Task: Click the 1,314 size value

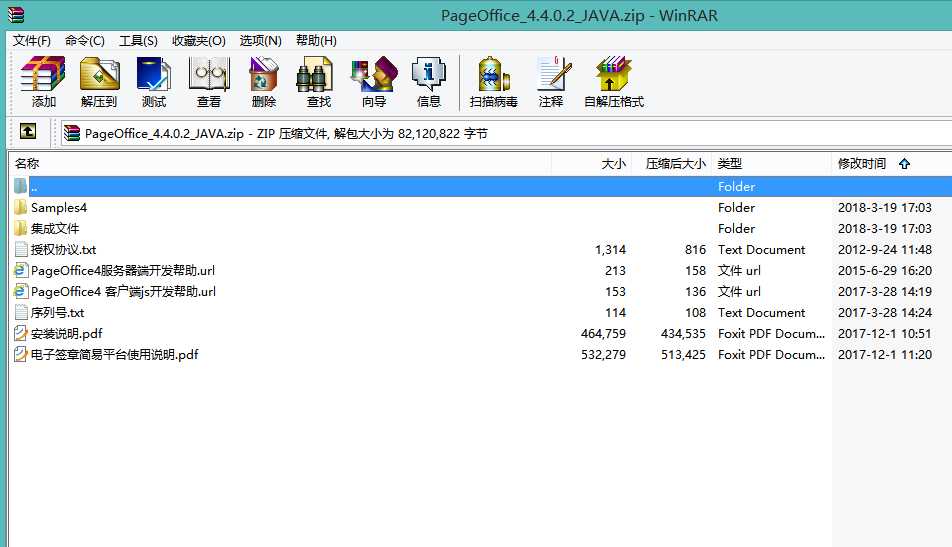Action: click(610, 250)
